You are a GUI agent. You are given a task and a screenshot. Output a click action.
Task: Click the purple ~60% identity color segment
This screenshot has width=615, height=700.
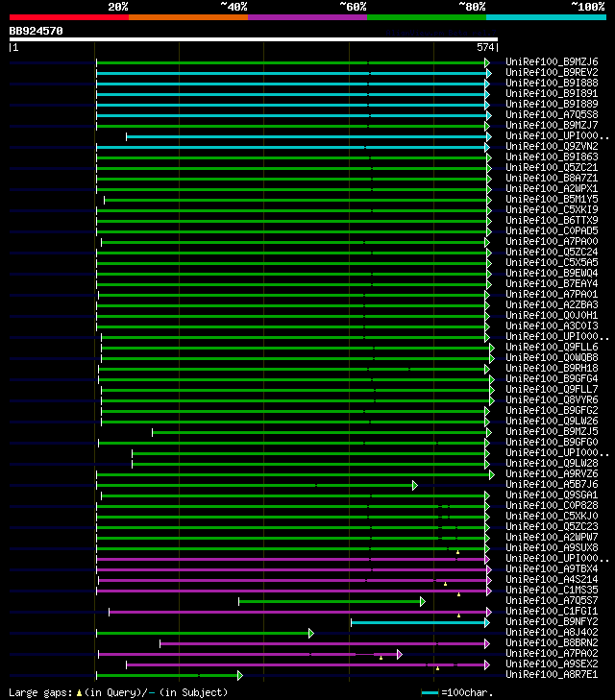point(307,17)
